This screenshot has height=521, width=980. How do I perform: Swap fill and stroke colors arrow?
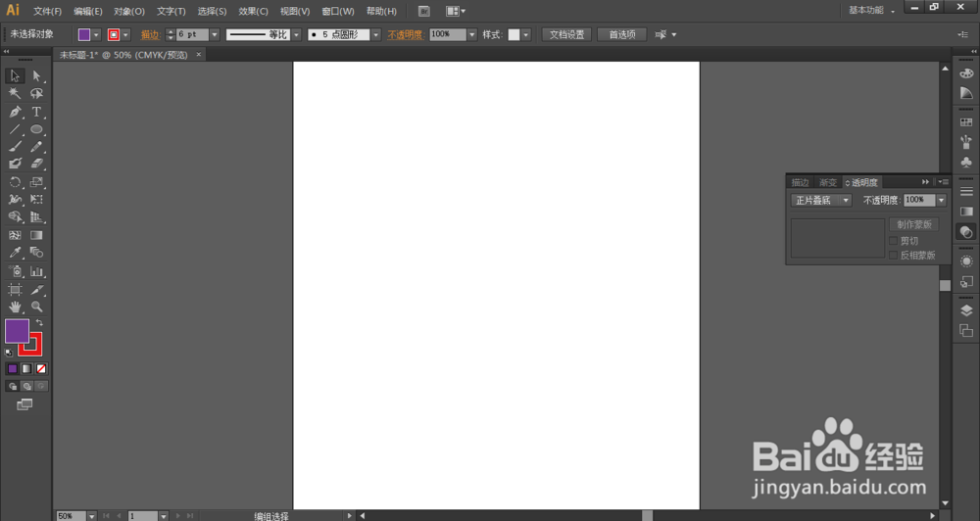39,322
